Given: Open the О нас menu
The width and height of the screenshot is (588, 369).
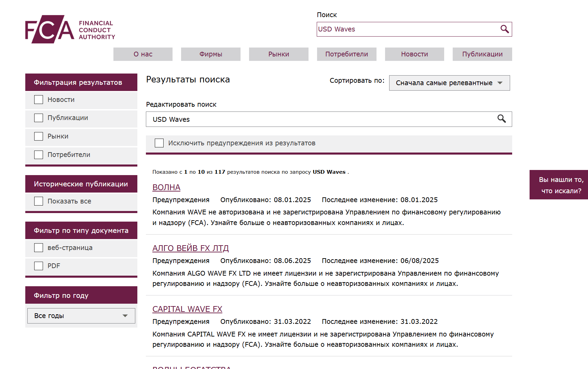Looking at the screenshot, I should coord(143,54).
